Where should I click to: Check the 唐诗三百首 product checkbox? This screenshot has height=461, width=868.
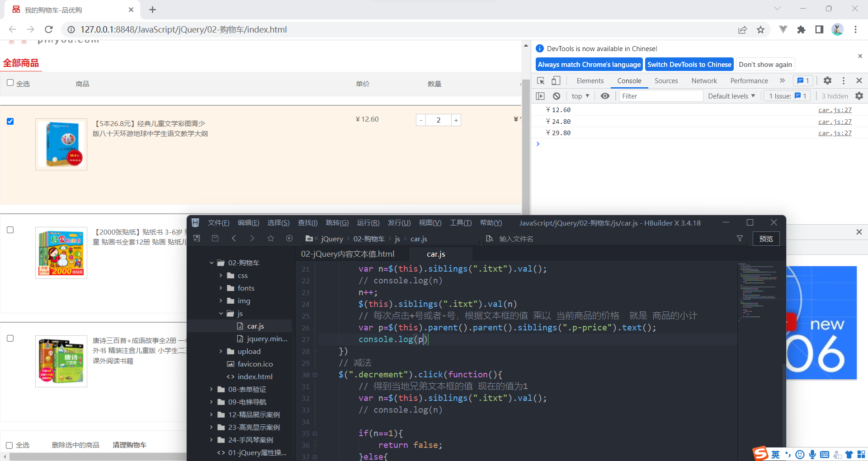(10, 338)
